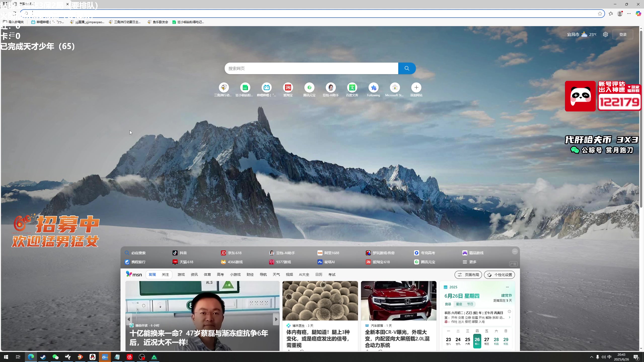Toggle microphone icon in system tray
The width and height of the screenshot is (644, 362).
[x=597, y=357]
